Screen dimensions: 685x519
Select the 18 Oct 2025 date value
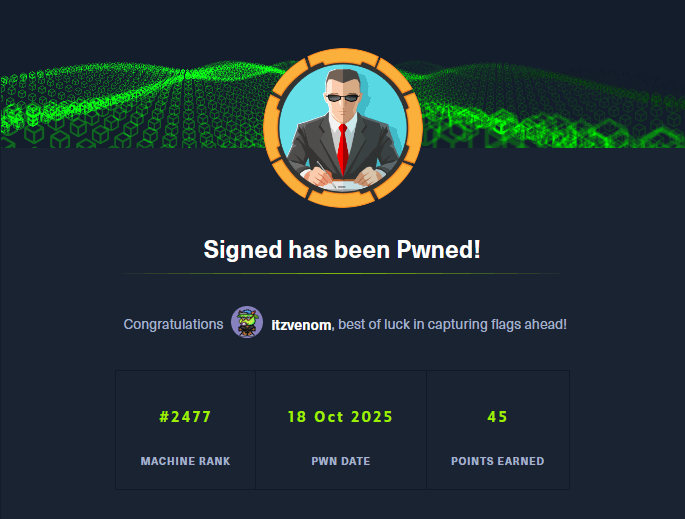coord(340,417)
